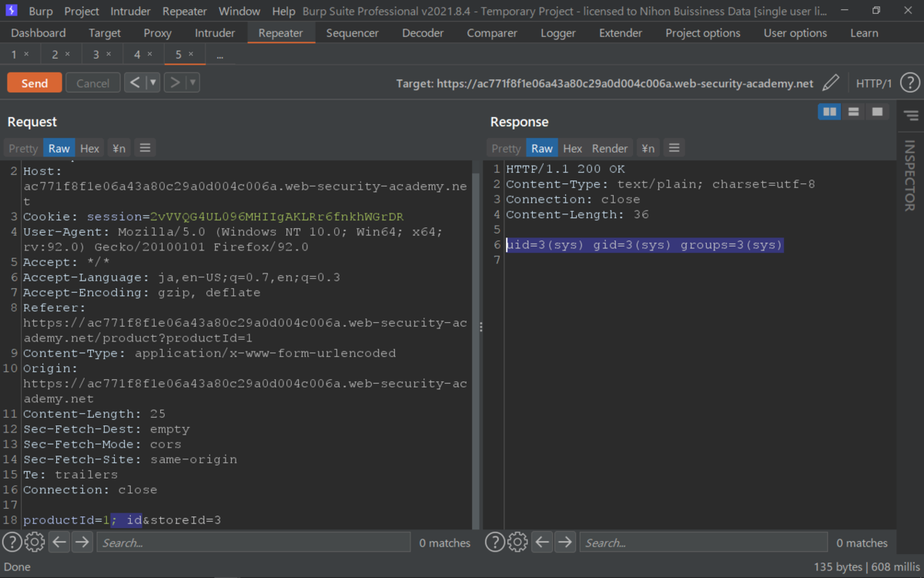This screenshot has height=578, width=924.
Task: Select top-bottom stacked layout view icon
Action: tap(853, 112)
